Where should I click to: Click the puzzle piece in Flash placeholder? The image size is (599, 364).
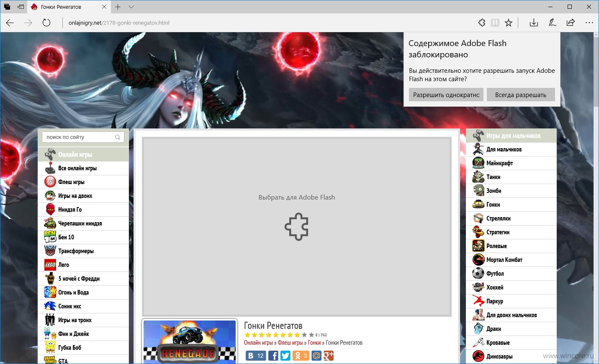coord(296,227)
